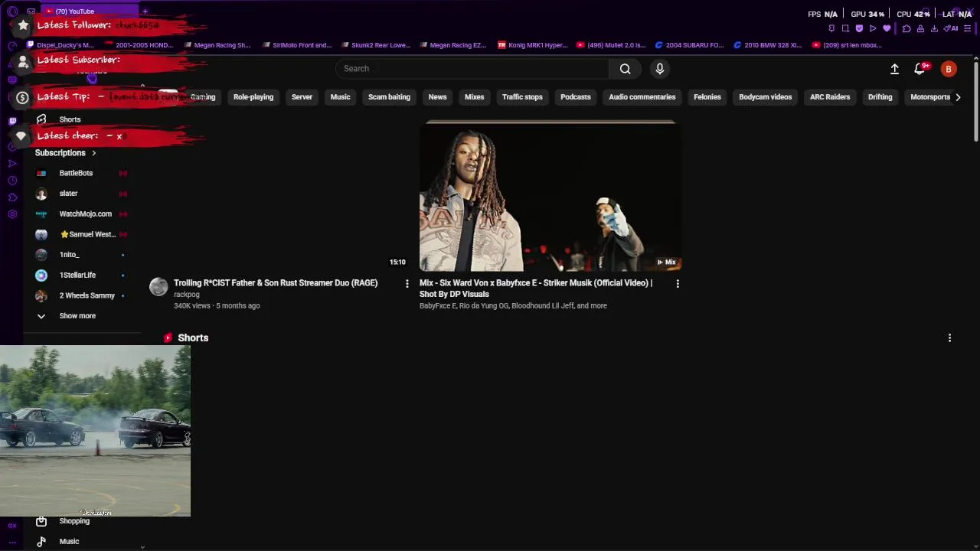Viewport: 980px width, 551px height.
Task: Select the Music category chip
Action: click(340, 97)
